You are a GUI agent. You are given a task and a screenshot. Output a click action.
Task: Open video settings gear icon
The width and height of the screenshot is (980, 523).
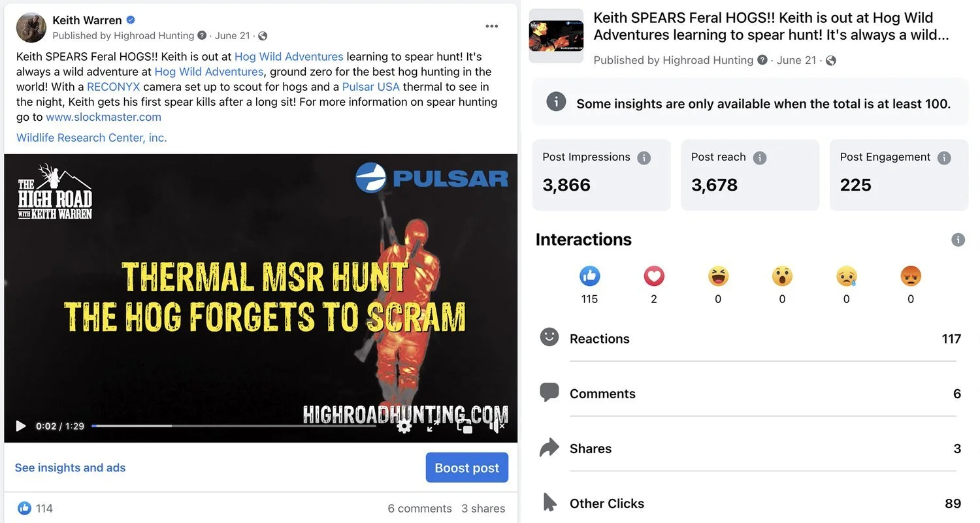(x=404, y=426)
